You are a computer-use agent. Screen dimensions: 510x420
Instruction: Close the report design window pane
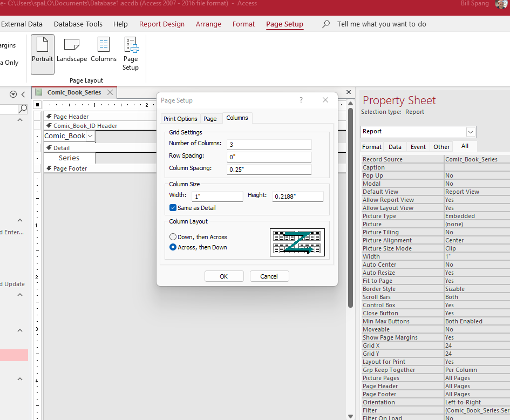point(349,92)
